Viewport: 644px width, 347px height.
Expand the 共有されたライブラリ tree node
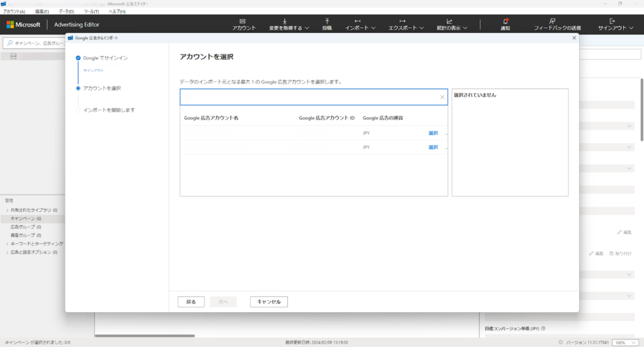[x=7, y=210]
